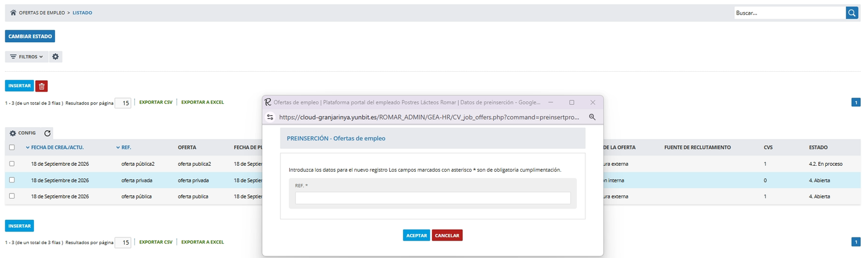Image resolution: width=868 pixels, height=258 pixels.
Task: Click the bottom results-per-page field
Action: click(x=123, y=243)
